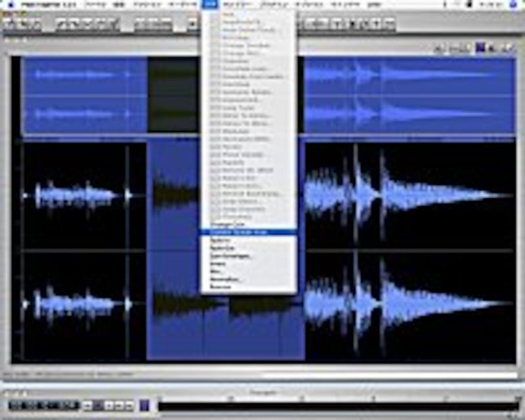Open the Peak application menu

point(48,5)
